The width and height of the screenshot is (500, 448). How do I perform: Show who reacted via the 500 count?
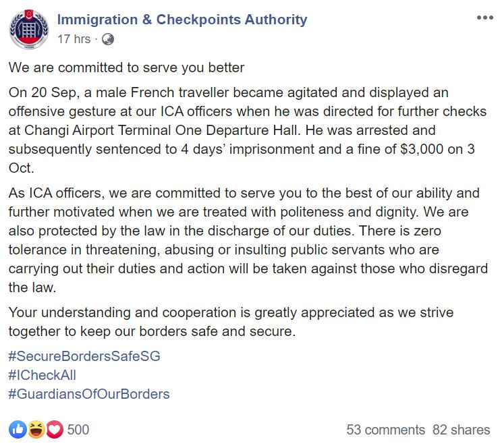pyautogui.click(x=78, y=430)
